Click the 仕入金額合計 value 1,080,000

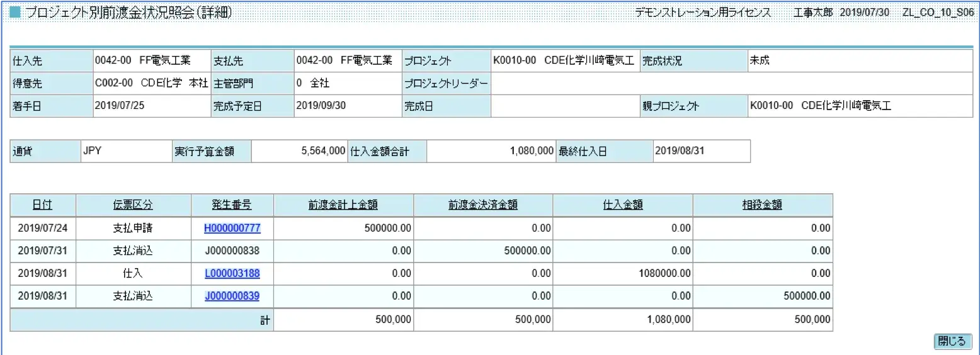(532, 152)
